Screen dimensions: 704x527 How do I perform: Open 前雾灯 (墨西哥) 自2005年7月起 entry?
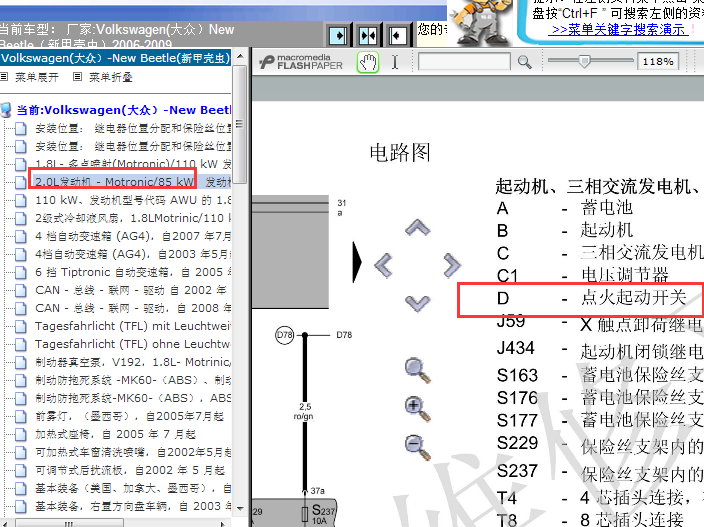pyautogui.click(x=129, y=416)
